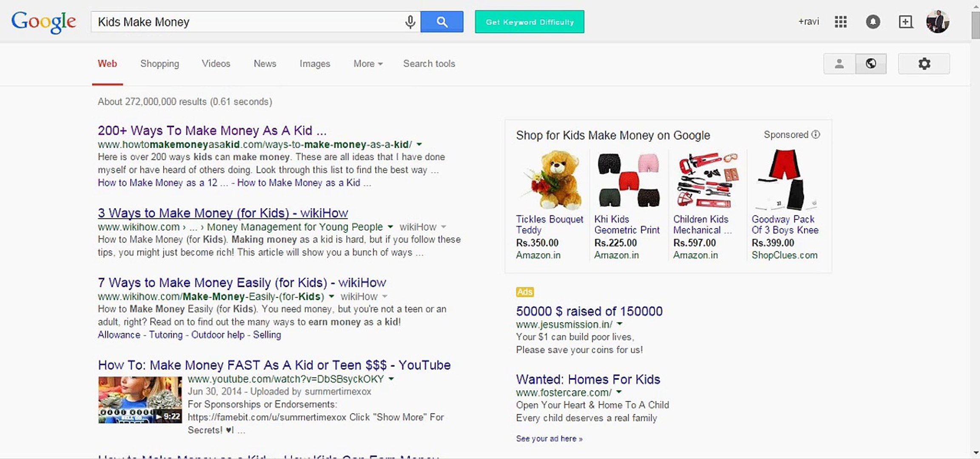Screen dimensions: 980x459
Task: Open the Google apps grid icon
Action: pyautogui.click(x=840, y=22)
